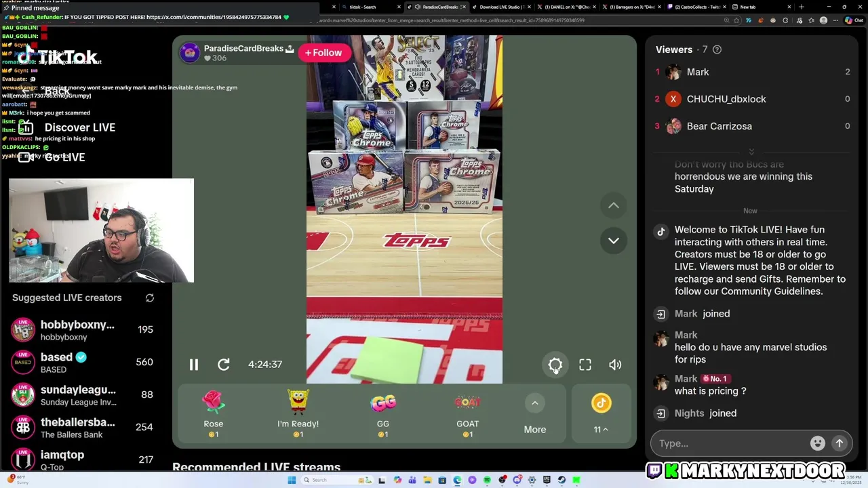Jump to New messages divider
Image resolution: width=868 pixels, height=488 pixels.
coord(750,211)
